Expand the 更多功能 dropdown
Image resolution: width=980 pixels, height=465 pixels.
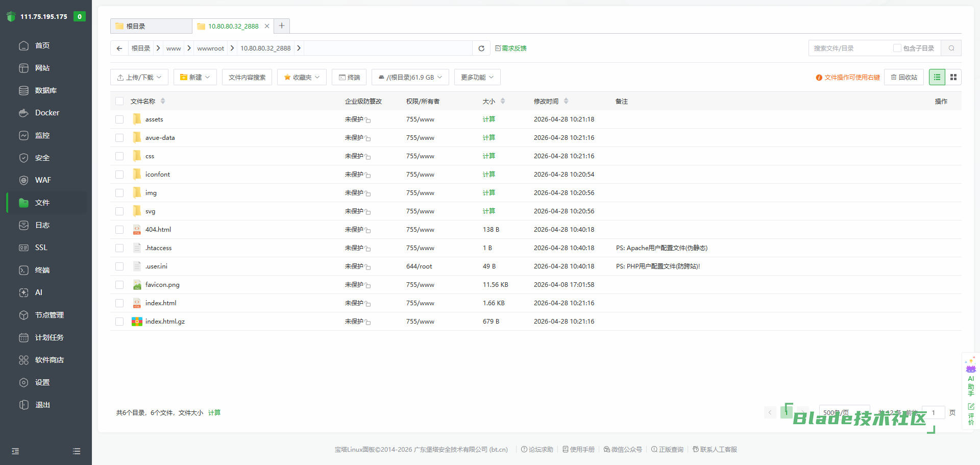point(477,78)
